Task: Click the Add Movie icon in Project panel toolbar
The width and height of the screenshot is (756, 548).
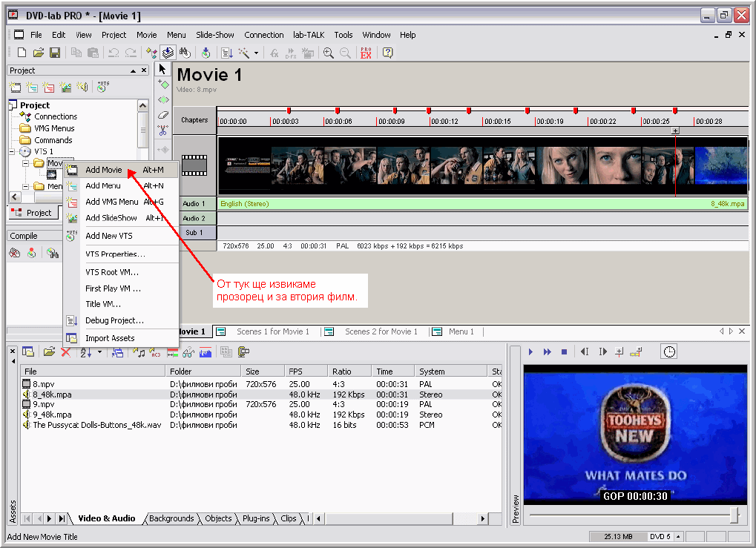Action: 15,87
